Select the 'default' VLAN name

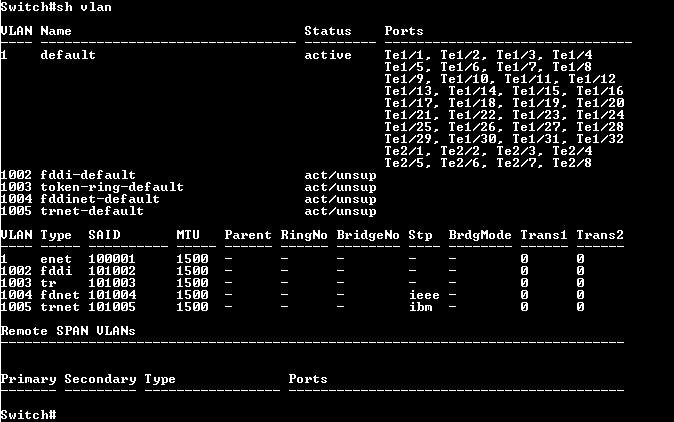(68, 55)
